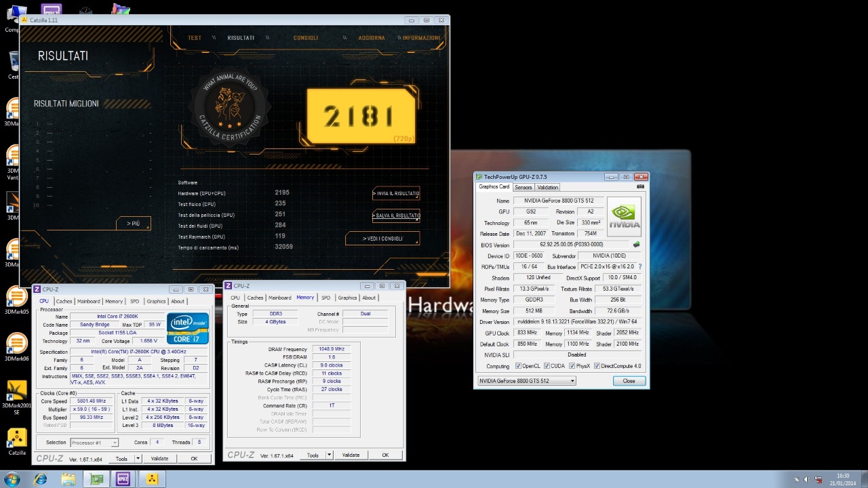
Task: Switch to Catzilla taskbar button
Action: [x=153, y=480]
